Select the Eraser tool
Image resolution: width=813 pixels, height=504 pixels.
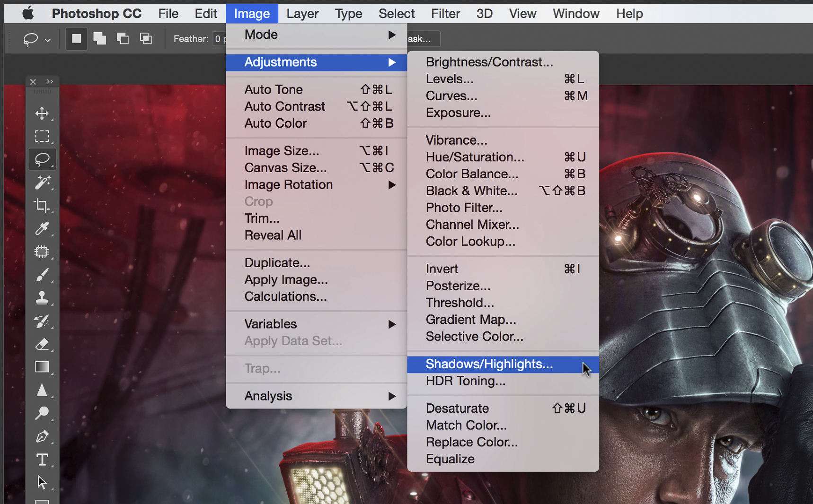coord(42,344)
